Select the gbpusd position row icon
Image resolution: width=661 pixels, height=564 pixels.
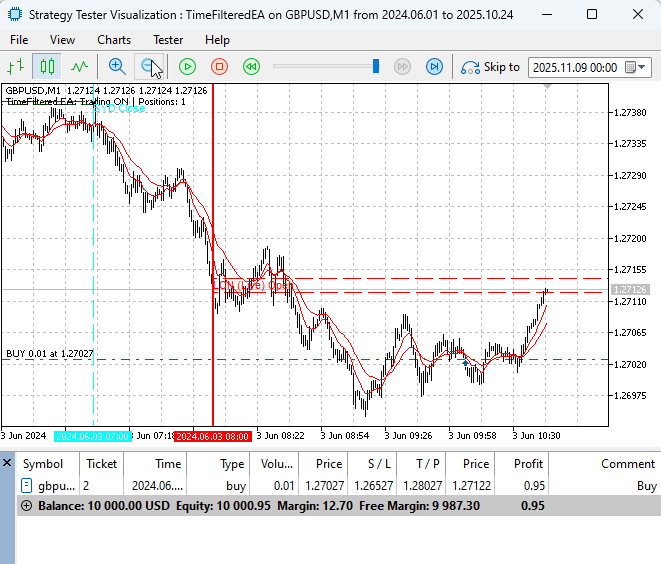click(x=26, y=486)
